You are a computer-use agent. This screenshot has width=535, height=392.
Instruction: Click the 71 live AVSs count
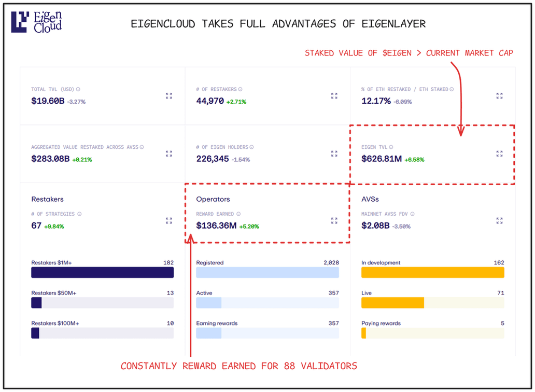501,293
